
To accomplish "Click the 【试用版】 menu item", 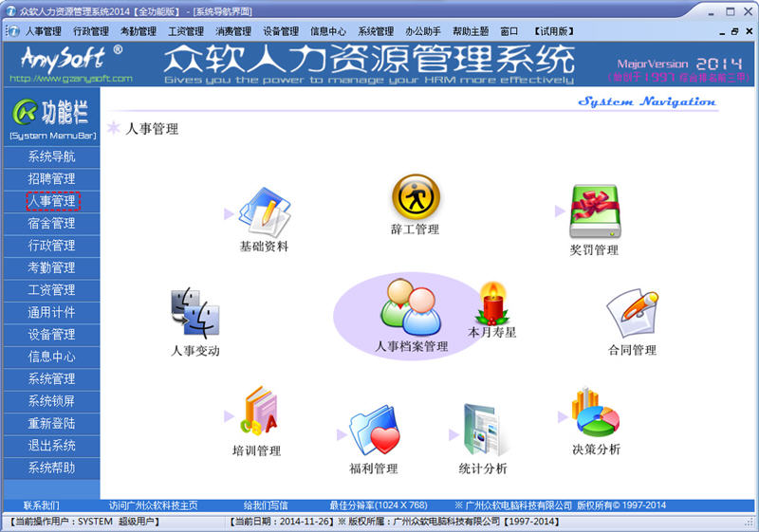I will [554, 32].
